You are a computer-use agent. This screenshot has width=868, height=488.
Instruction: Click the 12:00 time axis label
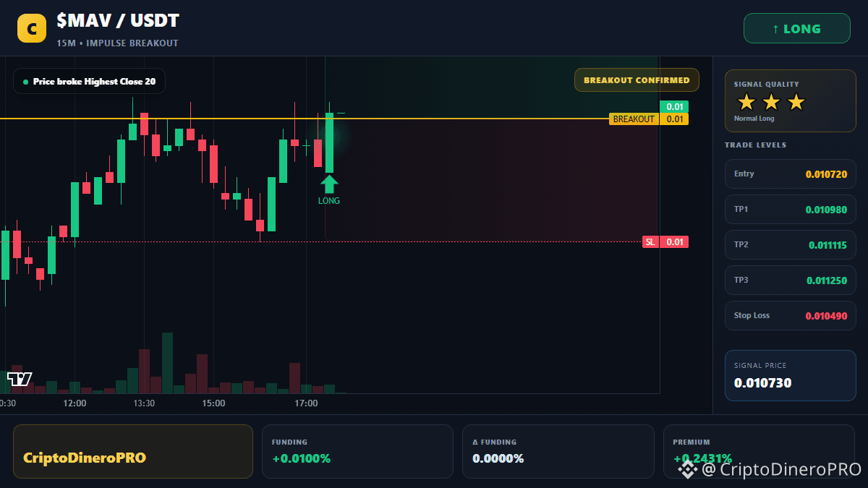(75, 403)
